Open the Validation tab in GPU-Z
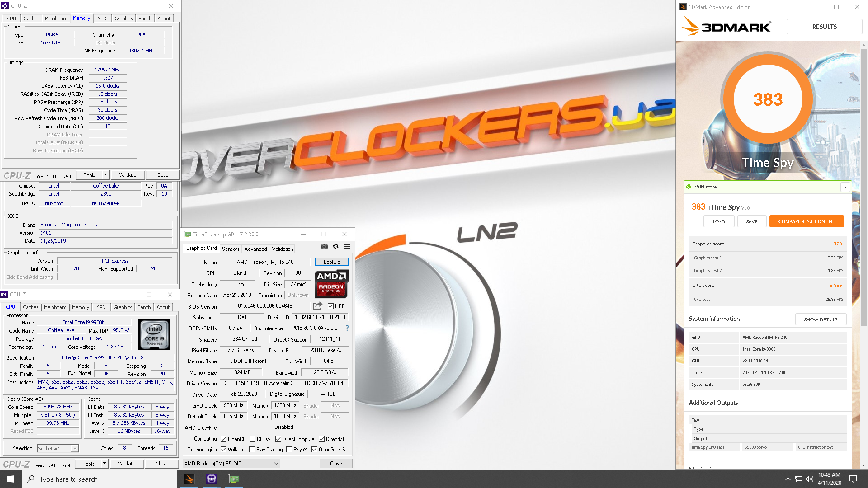868x488 pixels. (x=283, y=249)
